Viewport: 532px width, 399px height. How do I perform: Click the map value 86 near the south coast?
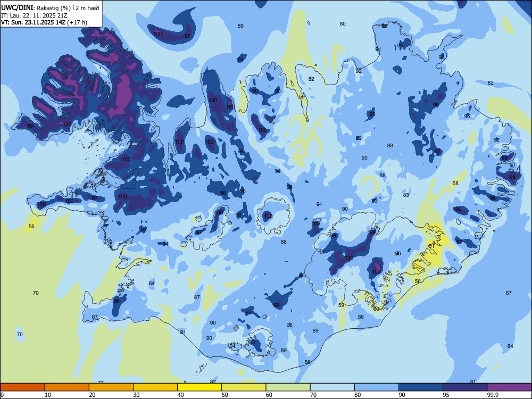361,317
